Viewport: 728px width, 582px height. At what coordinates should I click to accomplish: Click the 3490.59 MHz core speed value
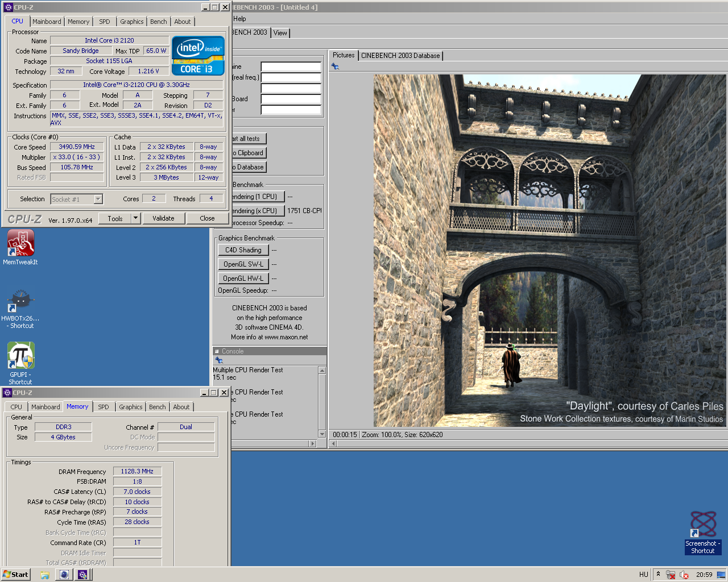[x=77, y=147]
